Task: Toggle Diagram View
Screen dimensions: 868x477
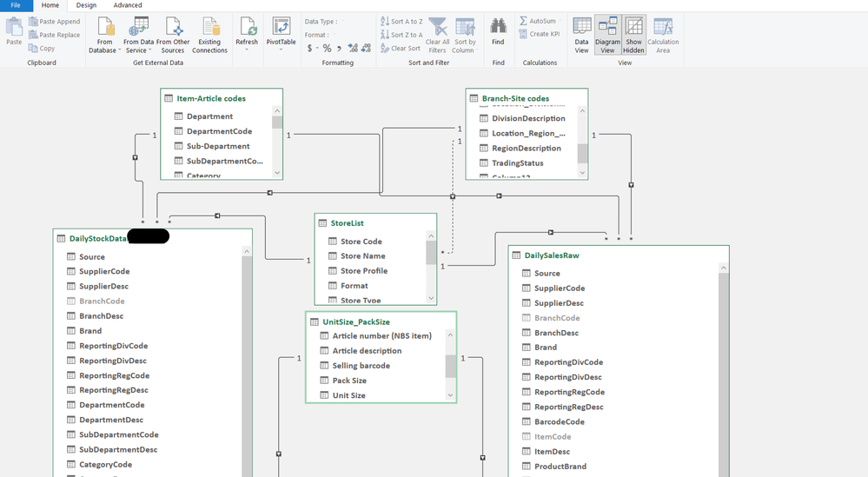Action: pos(608,36)
